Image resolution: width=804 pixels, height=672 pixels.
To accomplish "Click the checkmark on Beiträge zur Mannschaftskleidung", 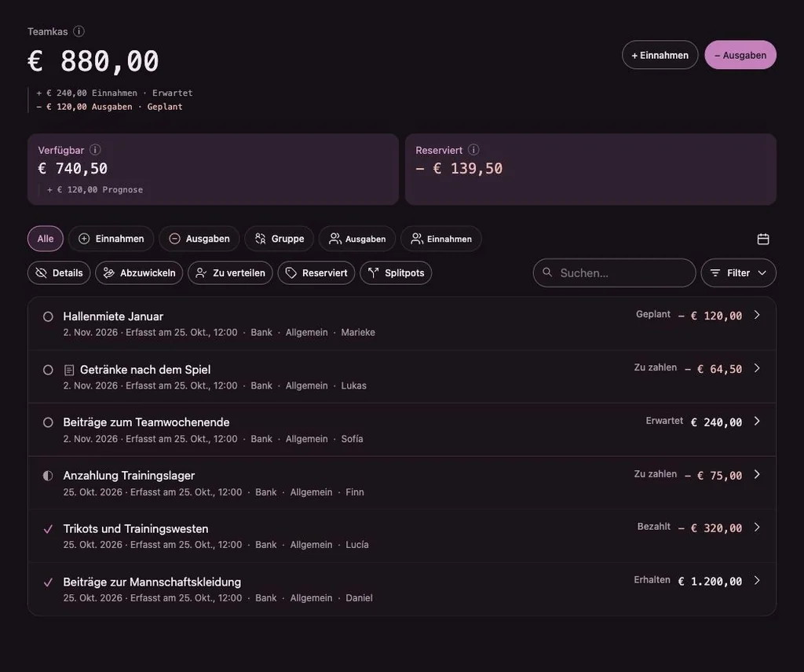I will 48,583.
